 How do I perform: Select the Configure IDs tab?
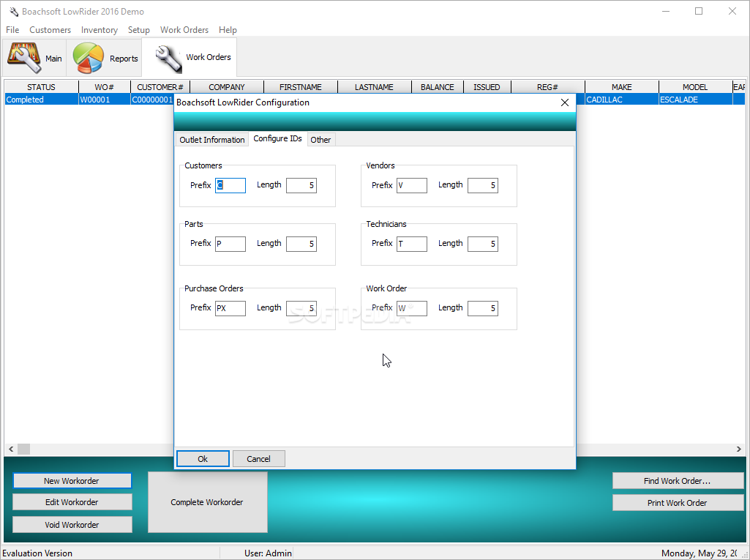(x=277, y=138)
